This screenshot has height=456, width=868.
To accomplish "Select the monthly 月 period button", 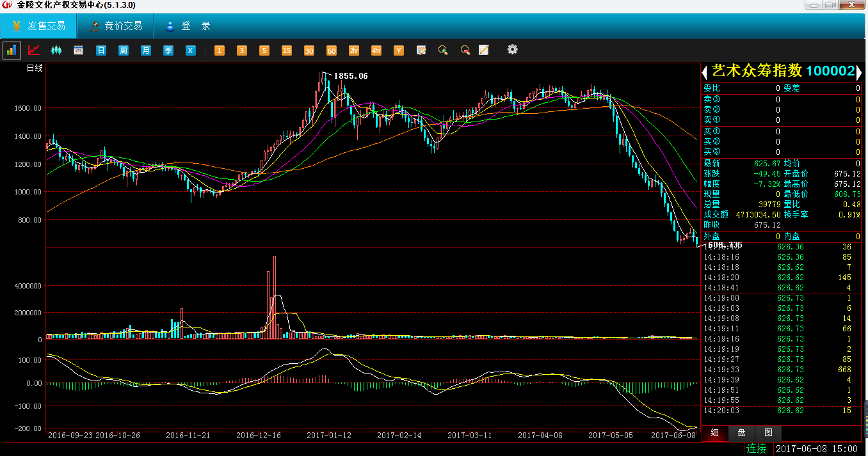I will point(146,50).
